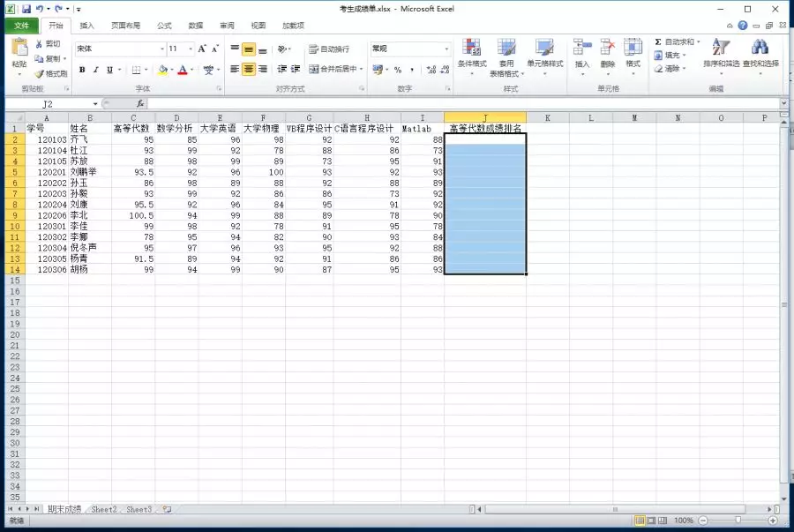Toggle right text alignment
Viewport: 794px width, 532px height.
(262, 69)
